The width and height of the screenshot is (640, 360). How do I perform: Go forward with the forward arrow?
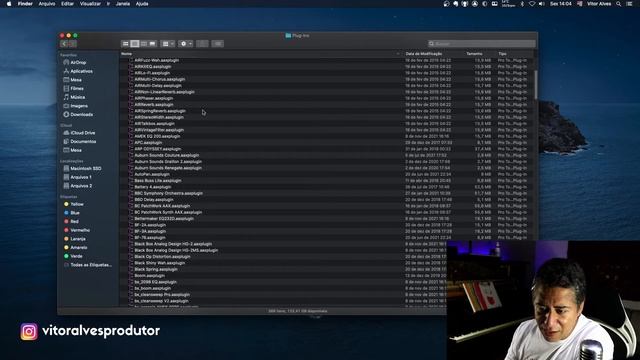[73, 44]
